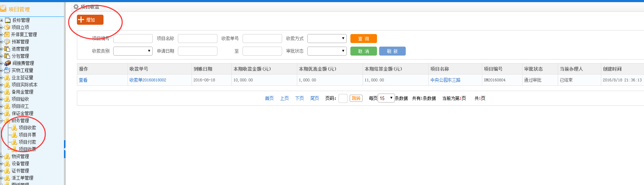Expand the 项目立项 tree node
The height and width of the screenshot is (185, 644).
[x=1, y=28]
